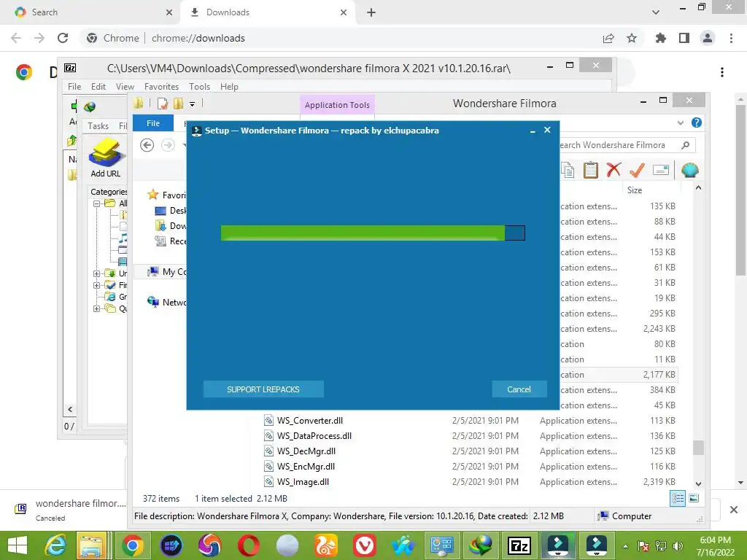The height and width of the screenshot is (560, 747).
Task: Click the teal globe icon in toolbar
Action: click(690, 170)
